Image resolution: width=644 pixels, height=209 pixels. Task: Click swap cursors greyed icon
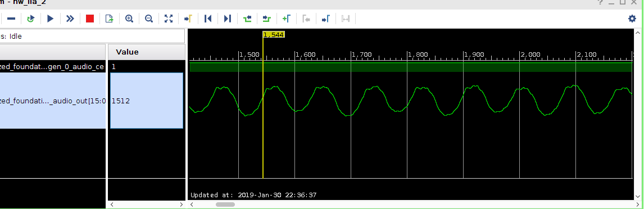point(346,19)
